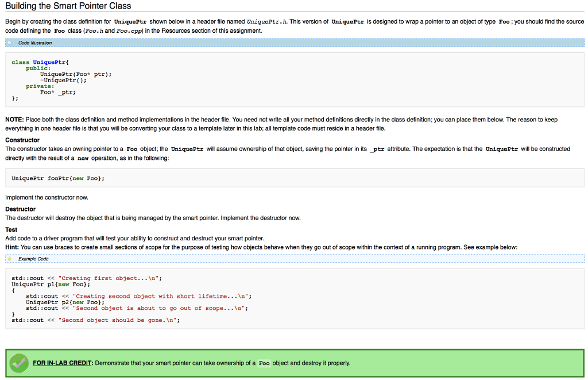Click the bold NOTE: label

coord(14,120)
